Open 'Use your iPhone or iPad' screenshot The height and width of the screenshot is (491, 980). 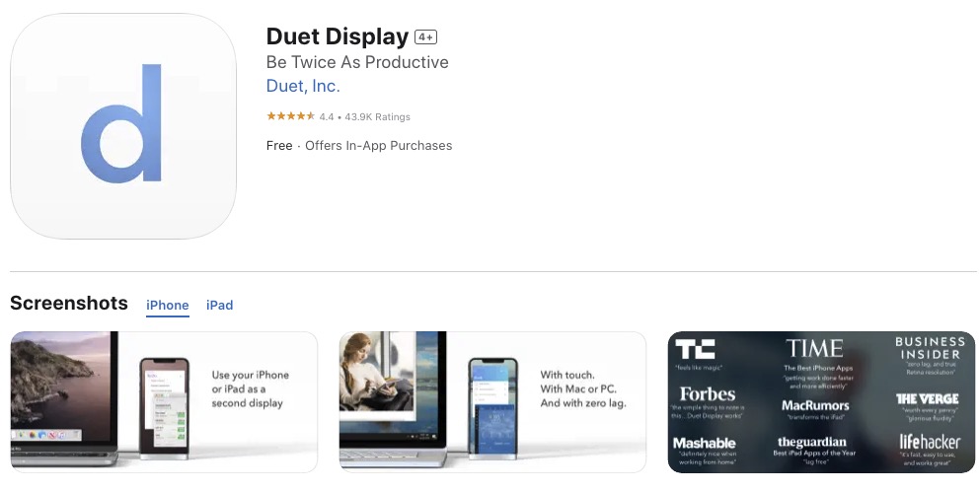(164, 401)
